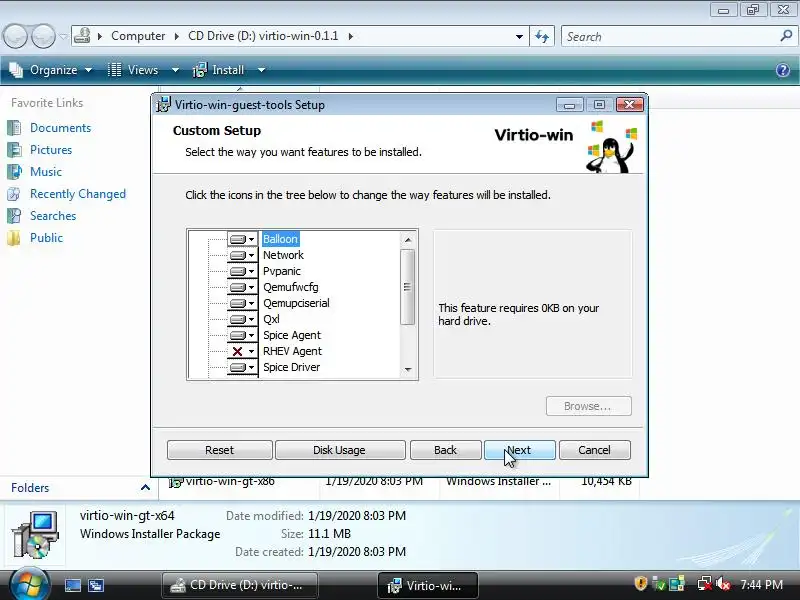Viewport: 800px width, 600px height.
Task: Click the feature tree scrollbar thumb
Action: click(x=407, y=287)
